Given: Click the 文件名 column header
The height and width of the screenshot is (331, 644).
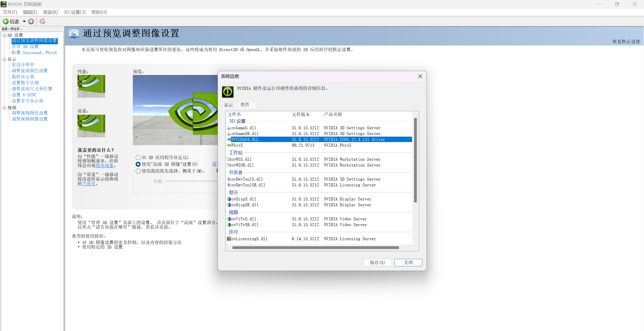Looking at the screenshot, I should coord(258,114).
